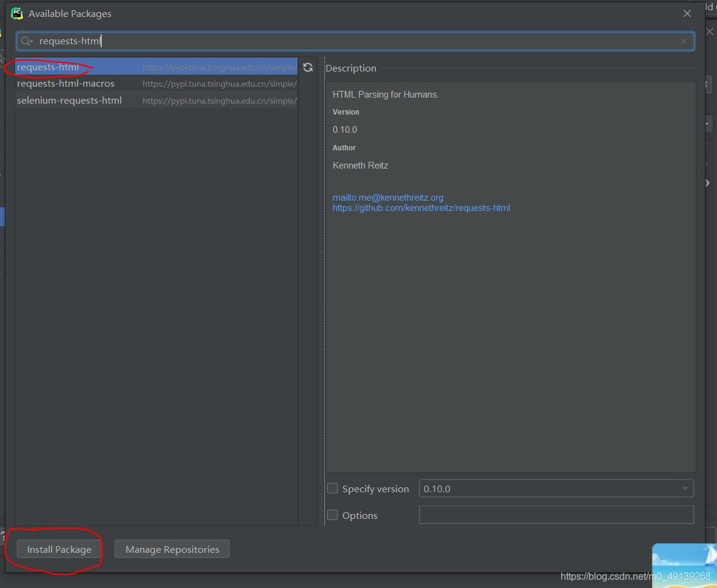
Task: Open search history via the magnifier icon
Action: point(27,41)
